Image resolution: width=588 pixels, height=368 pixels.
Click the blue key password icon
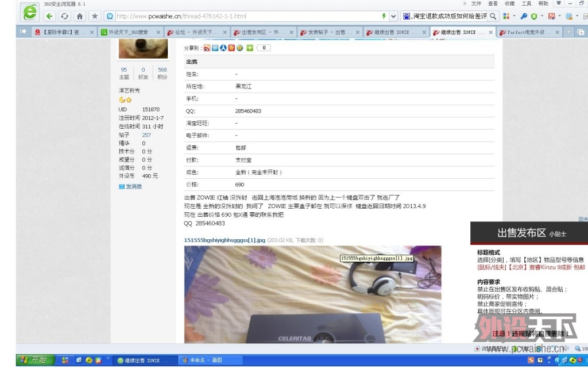click(524, 16)
